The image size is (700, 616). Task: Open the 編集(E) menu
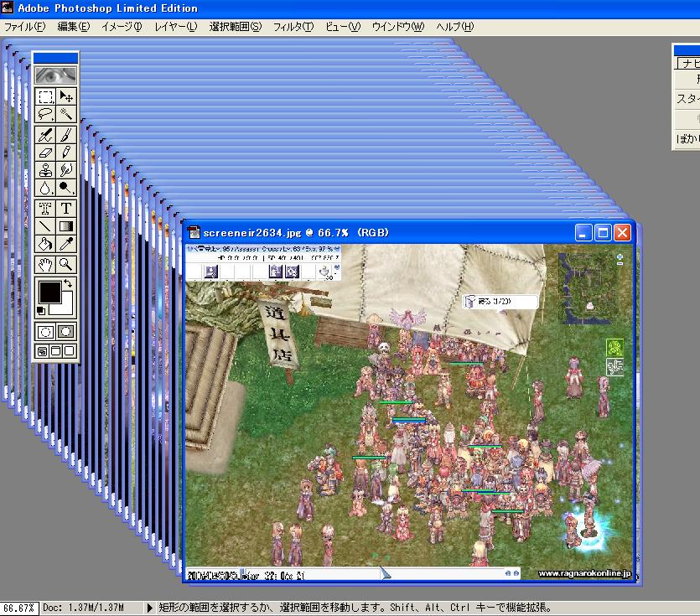[x=74, y=27]
